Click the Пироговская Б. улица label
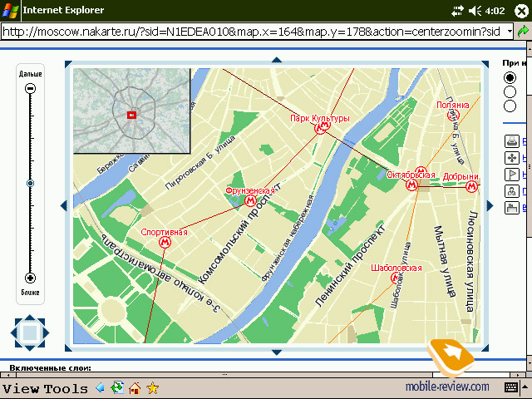 coord(200,162)
